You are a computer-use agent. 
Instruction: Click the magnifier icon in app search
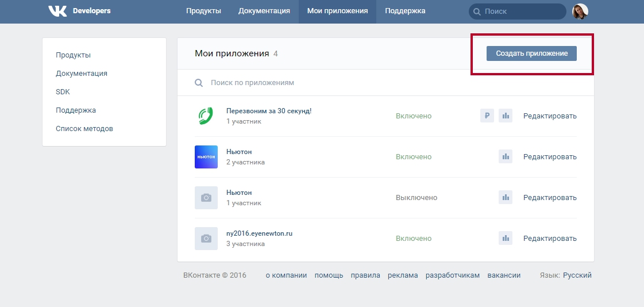(x=199, y=83)
